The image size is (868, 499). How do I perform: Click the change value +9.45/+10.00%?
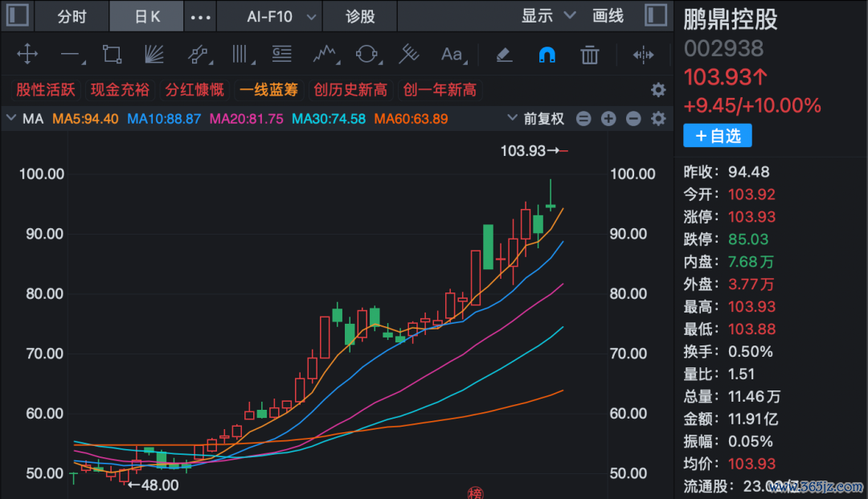click(x=751, y=105)
